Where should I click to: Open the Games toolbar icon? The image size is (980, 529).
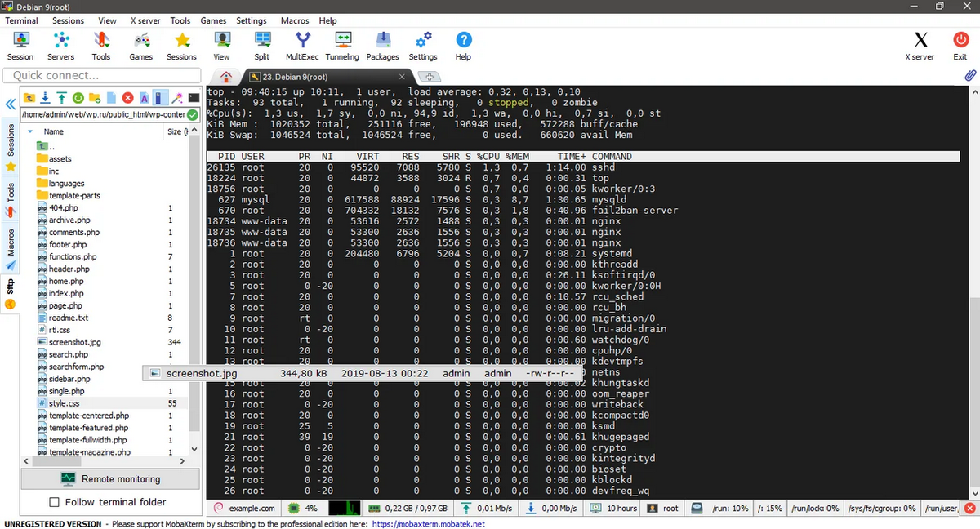pyautogui.click(x=141, y=47)
